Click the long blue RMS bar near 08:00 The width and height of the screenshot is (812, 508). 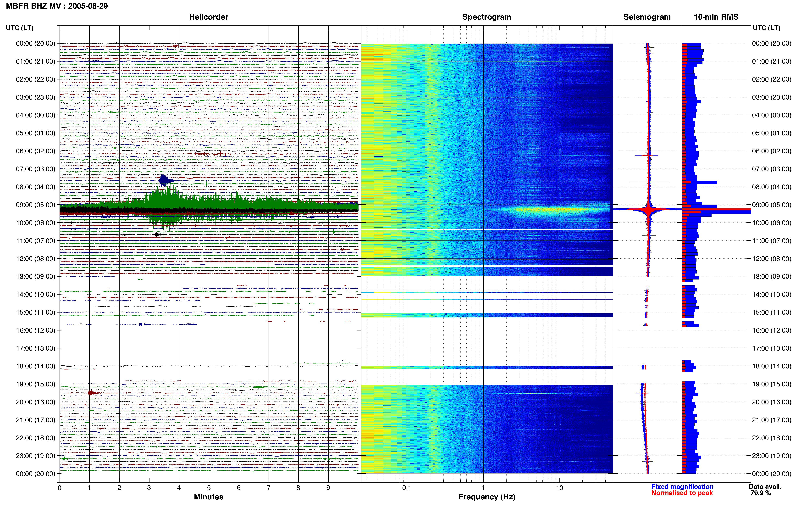pos(700,182)
